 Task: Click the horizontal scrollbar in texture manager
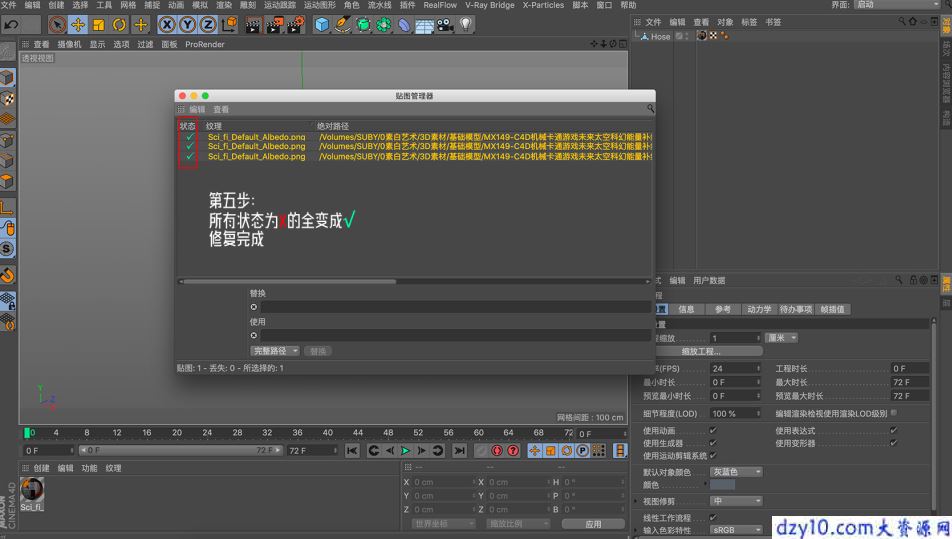point(289,282)
